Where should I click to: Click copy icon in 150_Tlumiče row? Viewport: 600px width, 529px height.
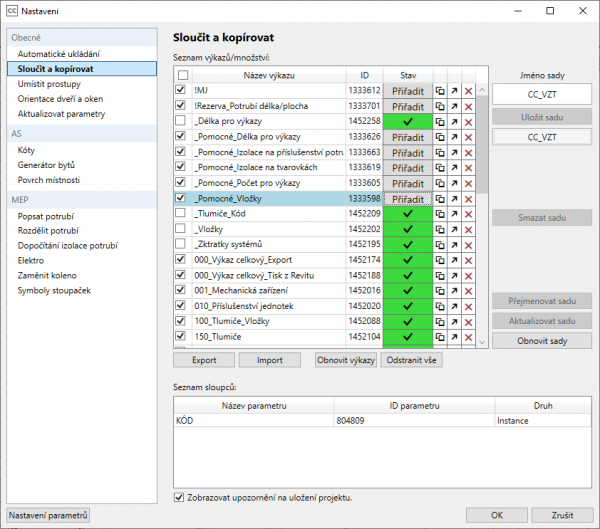[x=440, y=337]
